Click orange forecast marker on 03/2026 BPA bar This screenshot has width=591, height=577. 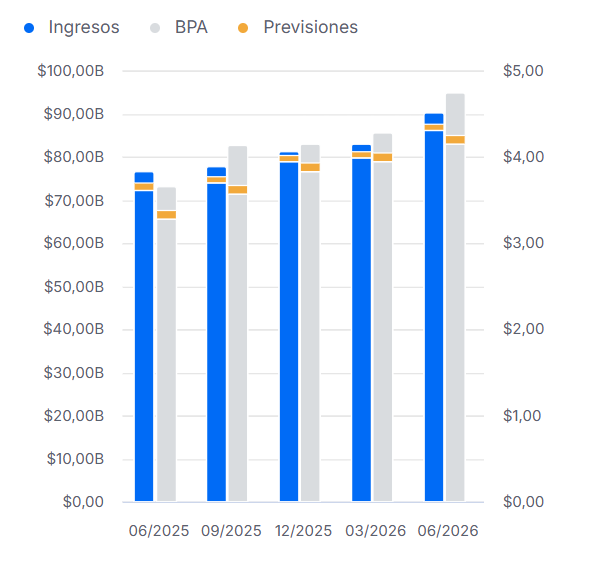[x=383, y=157]
